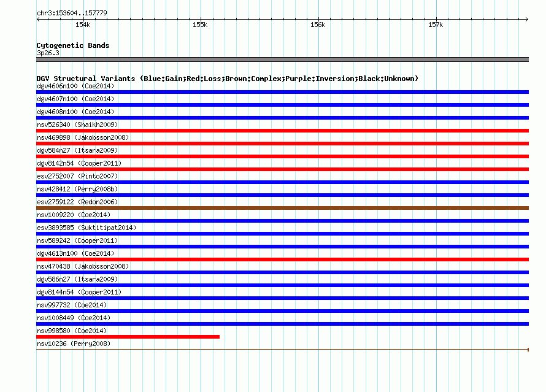Click the dgv586n27 (Itsara2009) label
This screenshot has height=392, width=546.
click(x=77, y=279)
